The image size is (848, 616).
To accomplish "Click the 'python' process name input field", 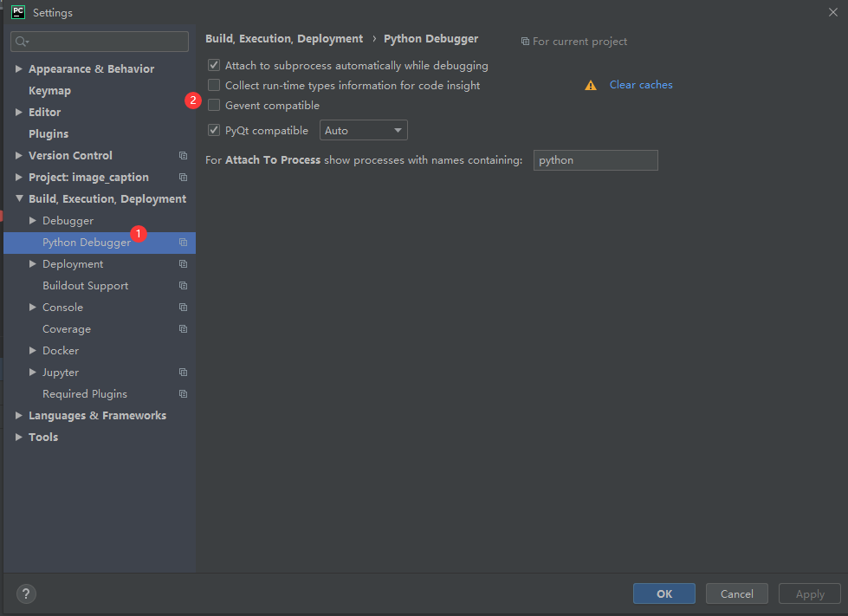I will (595, 159).
